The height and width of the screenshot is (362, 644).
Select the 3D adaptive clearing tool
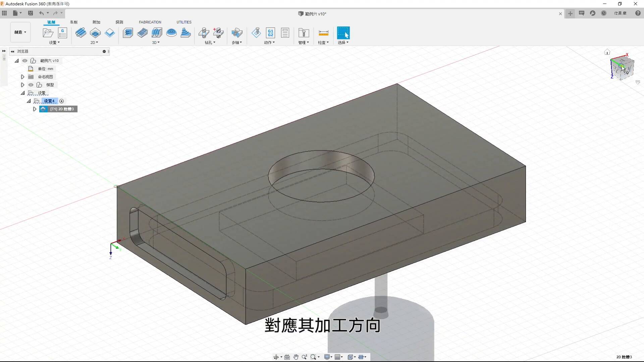click(x=128, y=33)
